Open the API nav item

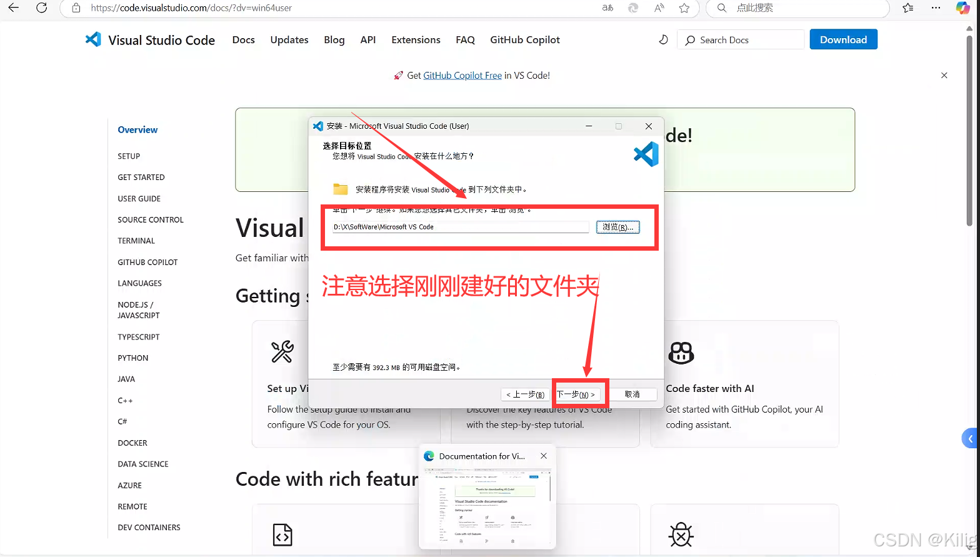(x=368, y=39)
